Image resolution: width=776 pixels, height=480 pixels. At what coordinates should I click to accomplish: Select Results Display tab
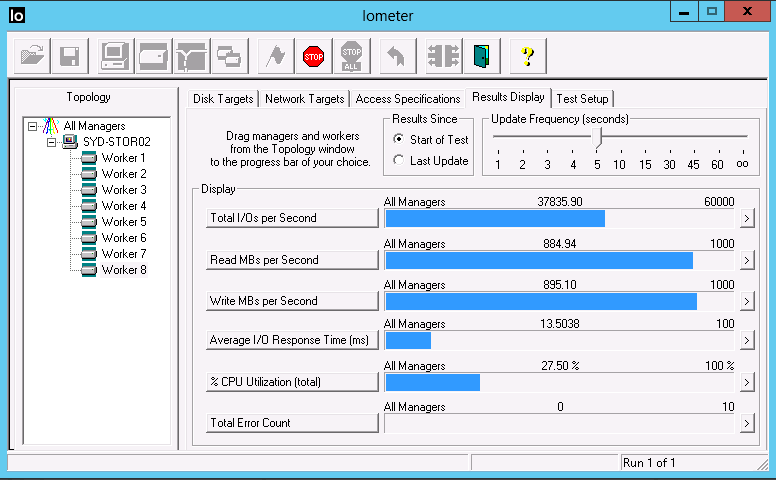[508, 97]
